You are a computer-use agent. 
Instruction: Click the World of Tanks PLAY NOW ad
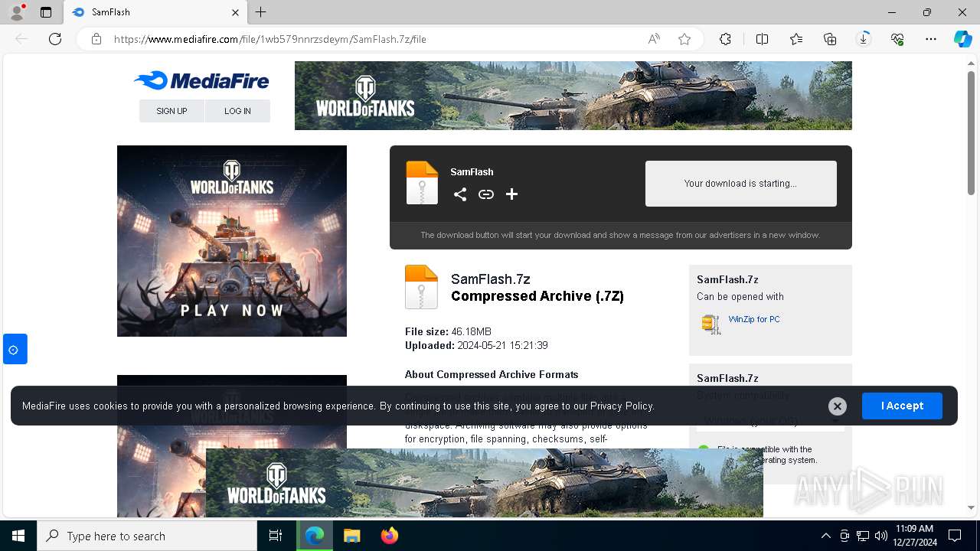click(x=232, y=241)
